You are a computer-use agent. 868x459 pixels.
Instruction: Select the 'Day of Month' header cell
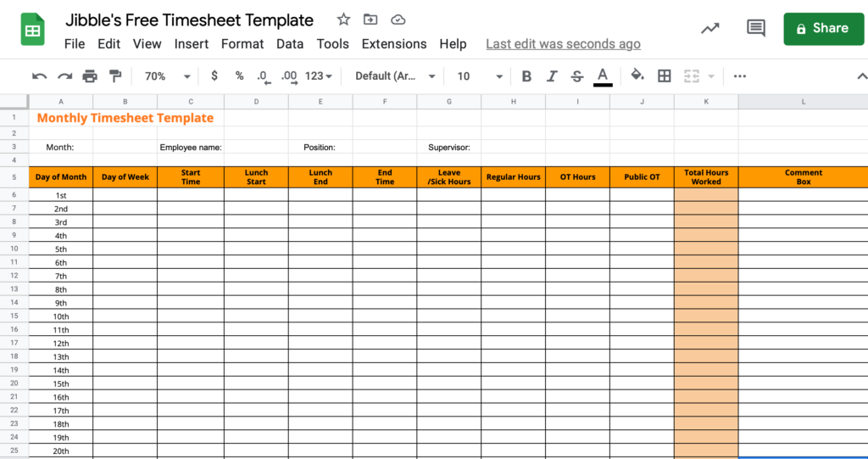point(61,177)
